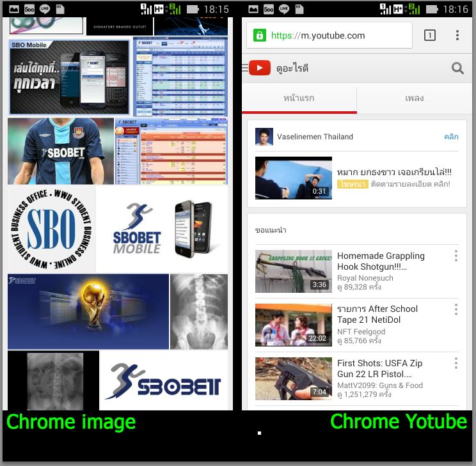
Task: Open options for USFA Zip Gun video
Action: point(456,363)
